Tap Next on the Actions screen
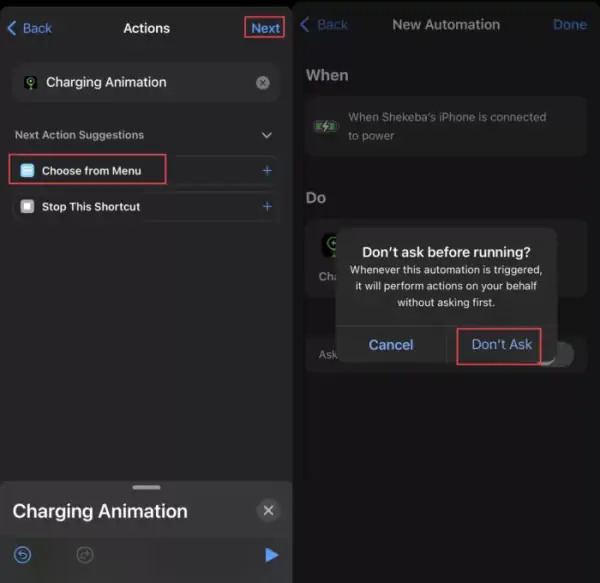This screenshot has height=583, width=600. [265, 28]
